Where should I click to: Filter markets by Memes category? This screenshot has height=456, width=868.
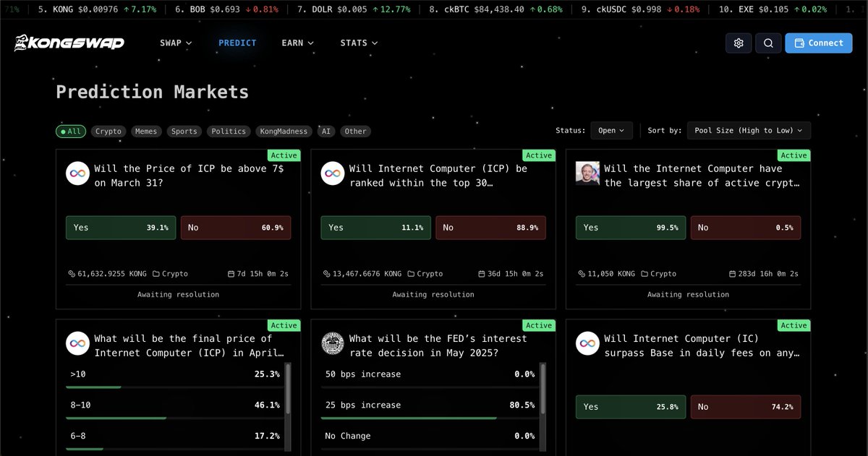click(x=146, y=132)
